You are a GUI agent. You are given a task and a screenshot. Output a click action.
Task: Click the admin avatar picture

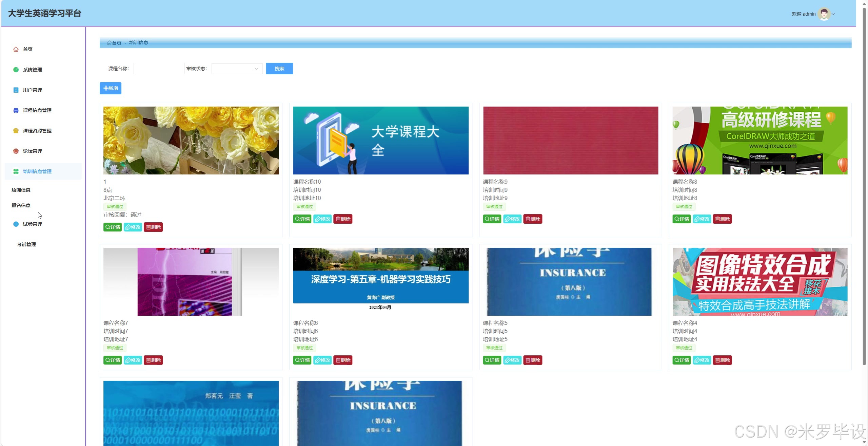tap(824, 14)
